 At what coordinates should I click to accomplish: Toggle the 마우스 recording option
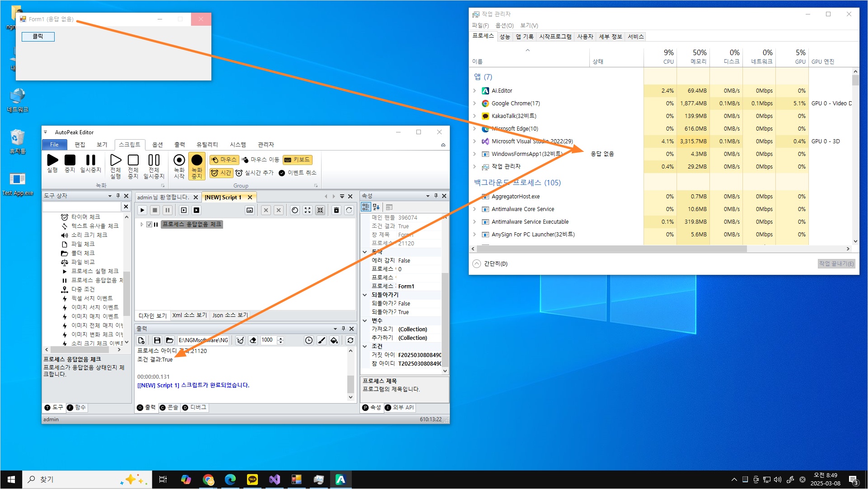tap(224, 160)
